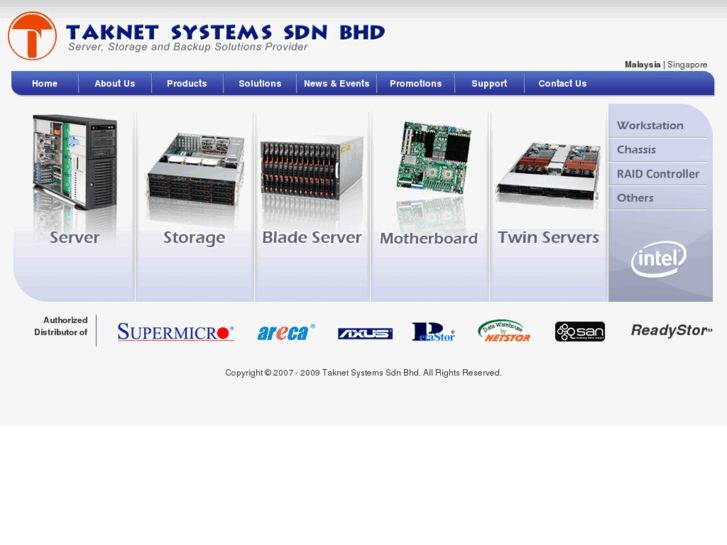This screenshot has height=545, width=727.
Task: Open the Blade Server product image
Action: click(x=312, y=168)
